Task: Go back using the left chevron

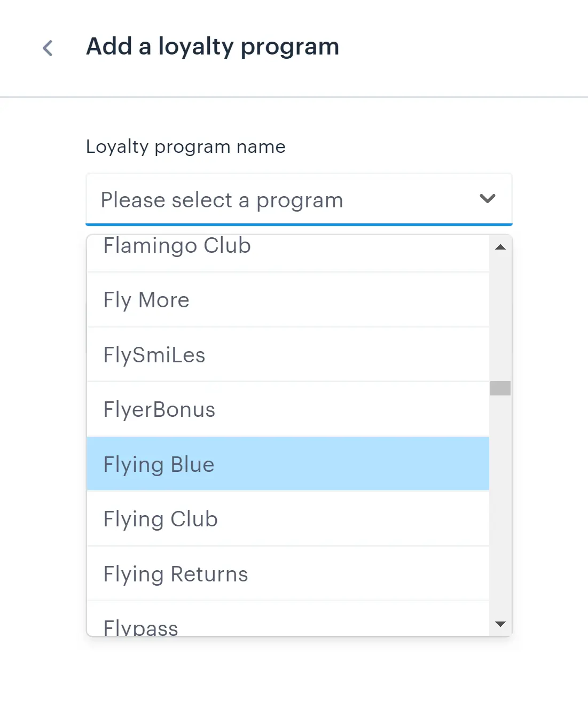Action: coord(48,48)
